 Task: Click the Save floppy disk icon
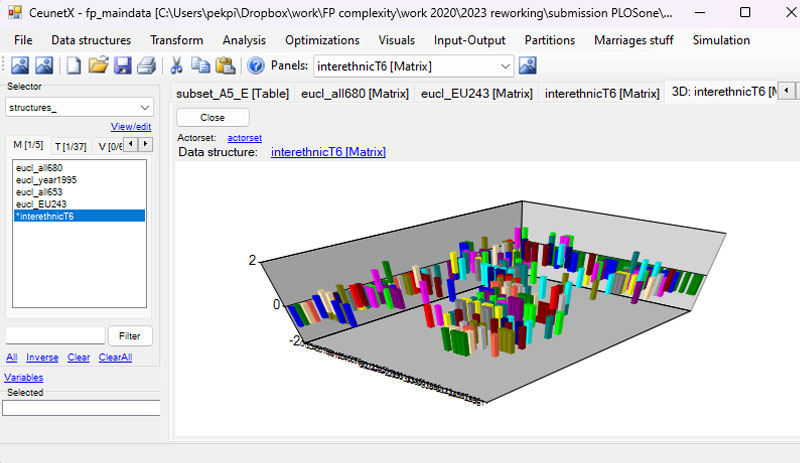122,66
